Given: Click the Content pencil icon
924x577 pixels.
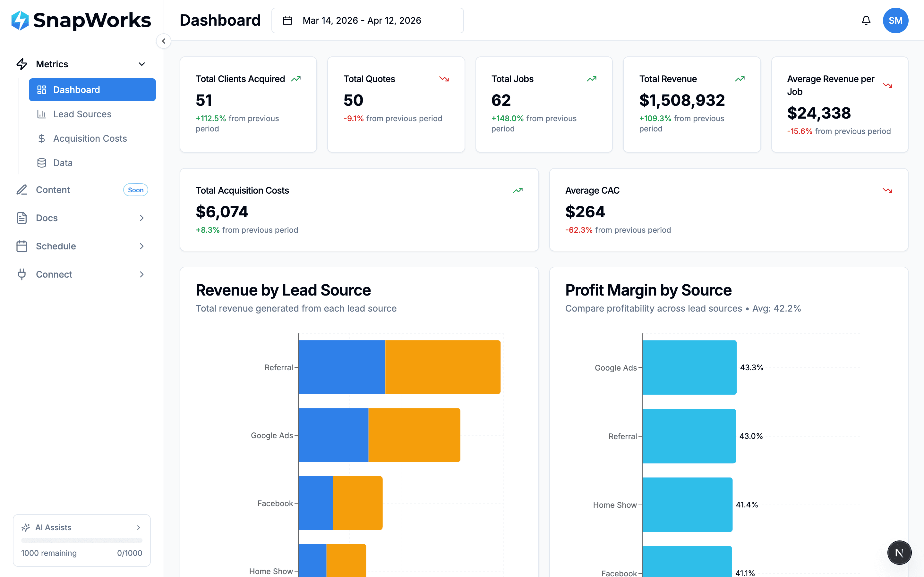Looking at the screenshot, I should click(x=22, y=190).
